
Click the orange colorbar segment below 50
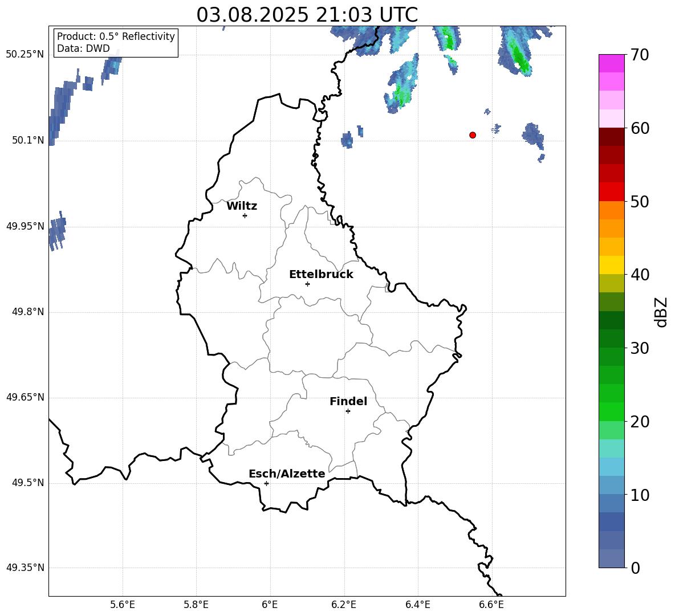click(x=611, y=210)
